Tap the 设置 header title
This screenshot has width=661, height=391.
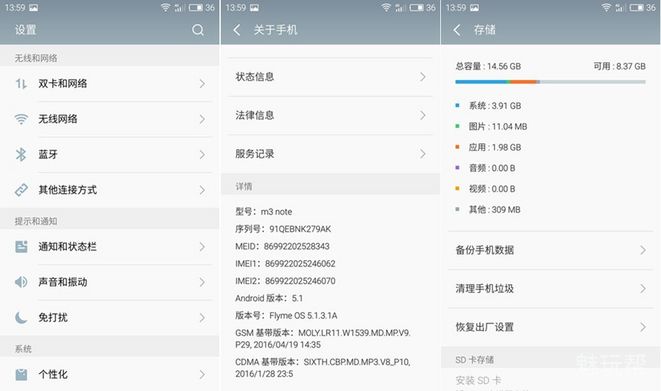26,29
